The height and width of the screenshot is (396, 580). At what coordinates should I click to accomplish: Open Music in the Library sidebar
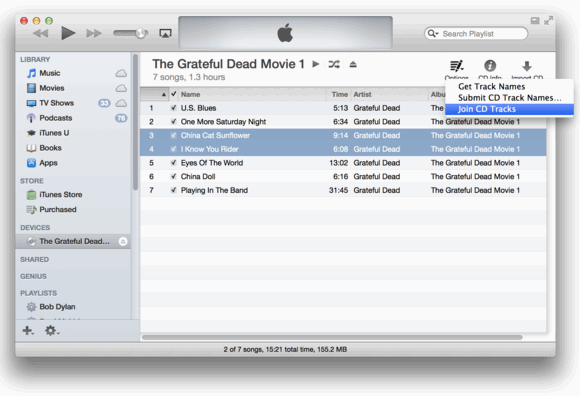[50, 73]
